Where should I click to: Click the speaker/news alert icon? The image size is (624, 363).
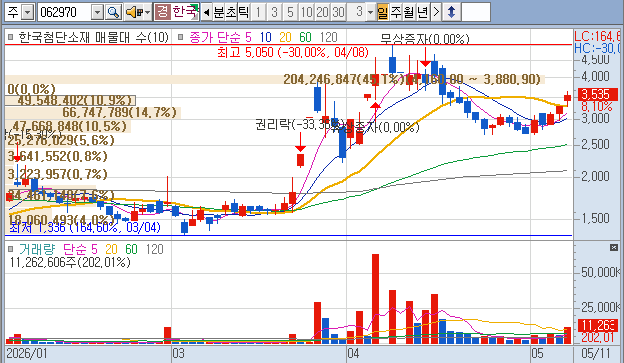click(x=134, y=12)
